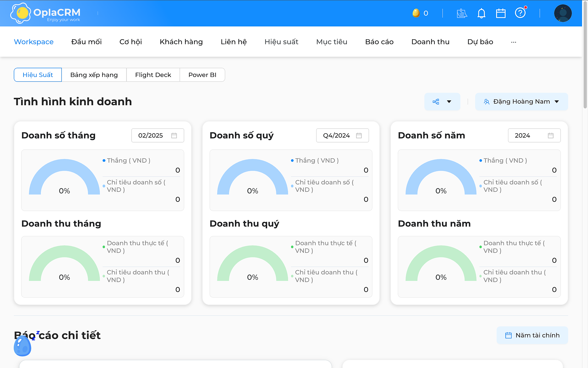This screenshot has width=588, height=368.
Task: Expand the organization tree dropdown
Action: 442,102
